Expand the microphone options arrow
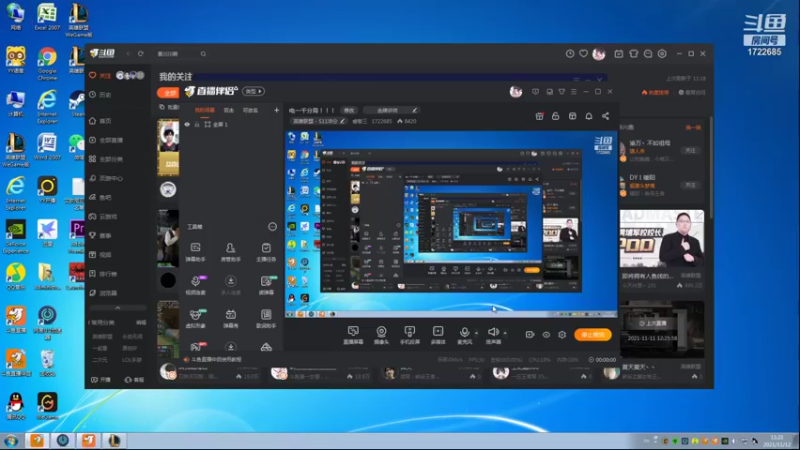 [477, 333]
